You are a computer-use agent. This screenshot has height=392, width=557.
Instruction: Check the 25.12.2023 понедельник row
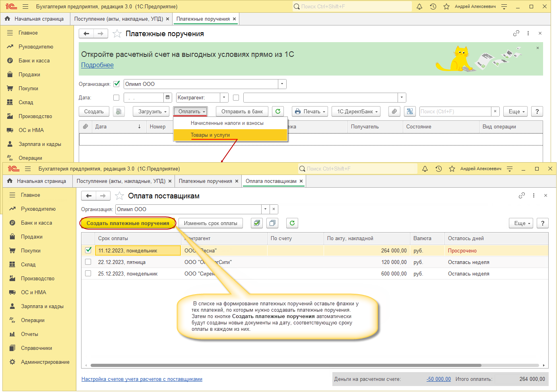click(x=88, y=274)
